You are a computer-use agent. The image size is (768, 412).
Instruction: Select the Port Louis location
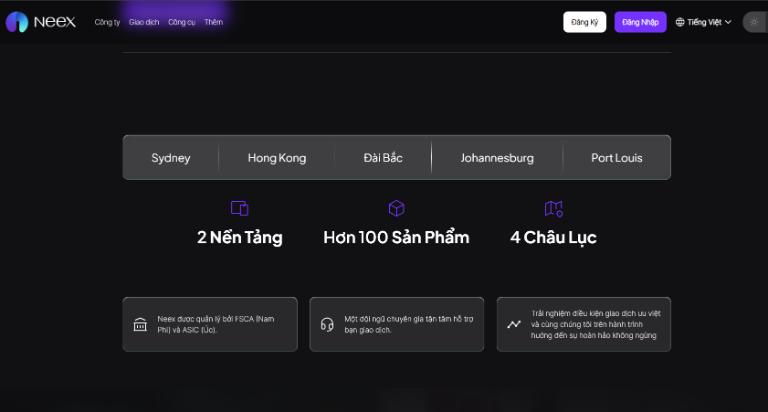617,158
